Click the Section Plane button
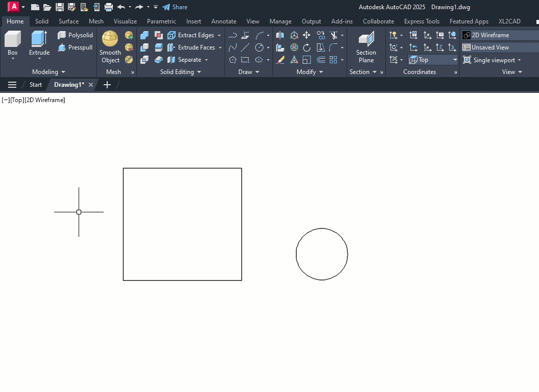This screenshot has width=539, height=392. click(366, 47)
